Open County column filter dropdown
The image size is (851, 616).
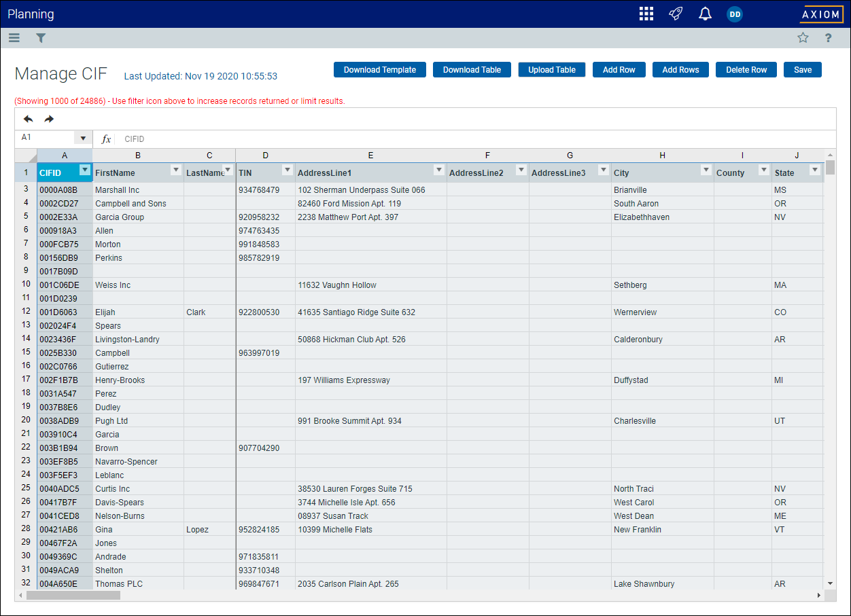coord(764,170)
